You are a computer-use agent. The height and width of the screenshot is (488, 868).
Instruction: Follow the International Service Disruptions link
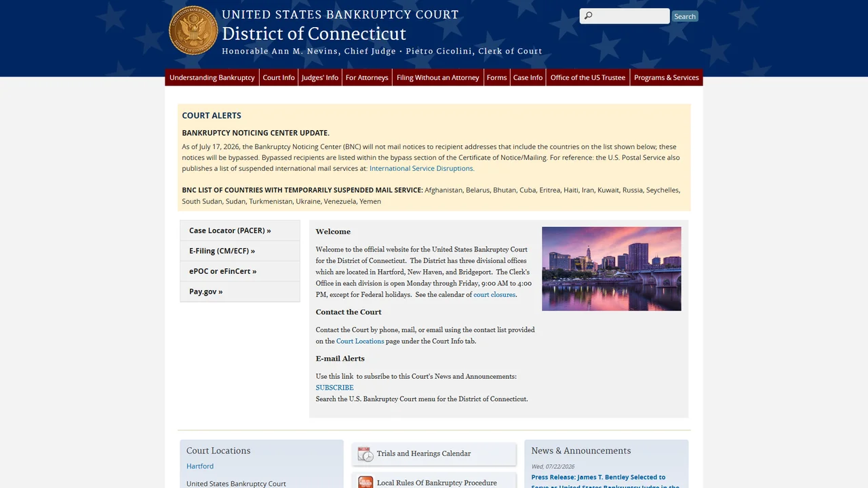422,169
